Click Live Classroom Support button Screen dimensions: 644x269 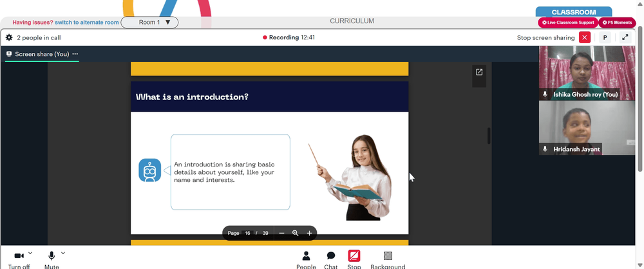[x=567, y=22]
